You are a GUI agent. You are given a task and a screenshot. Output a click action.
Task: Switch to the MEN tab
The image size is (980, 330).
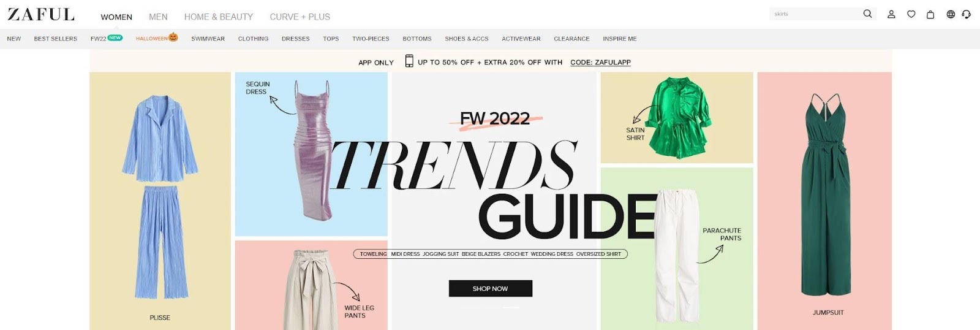coord(158,17)
